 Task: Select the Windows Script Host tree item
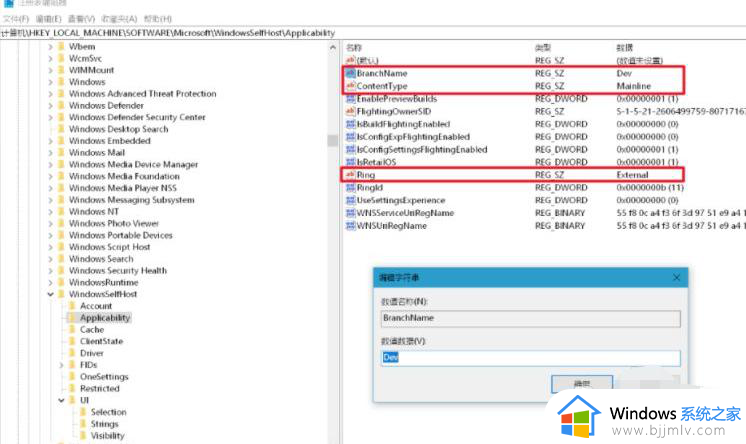point(109,247)
